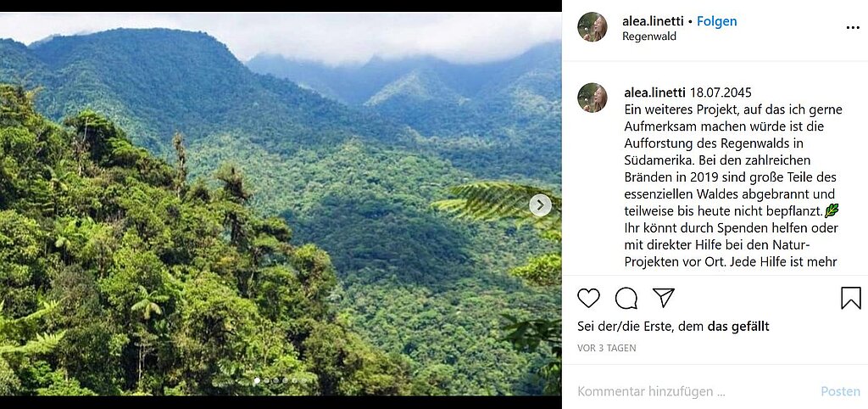Open comments via the speech bubble icon
Image resolution: width=868 pixels, height=409 pixels.
(626, 298)
